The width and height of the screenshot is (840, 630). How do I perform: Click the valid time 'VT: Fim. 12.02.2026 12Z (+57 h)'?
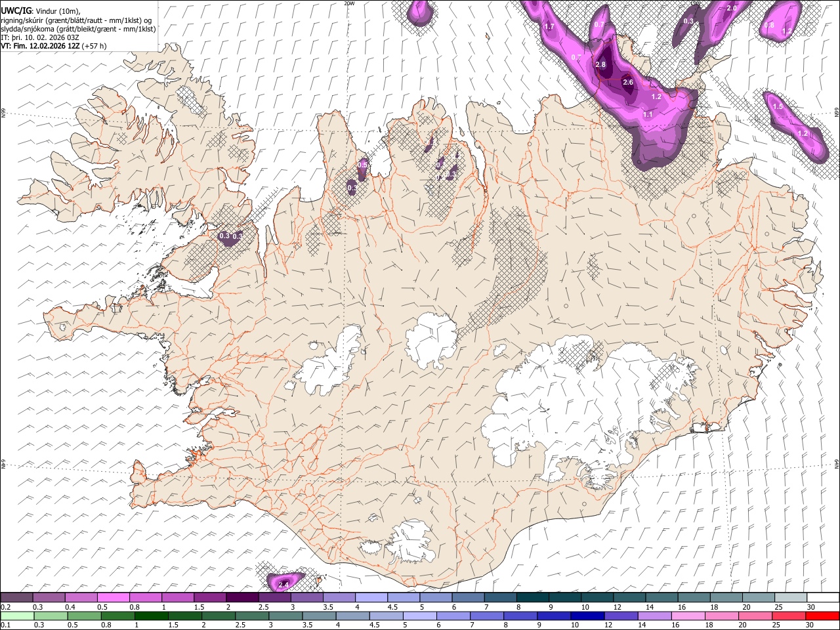tap(54, 46)
